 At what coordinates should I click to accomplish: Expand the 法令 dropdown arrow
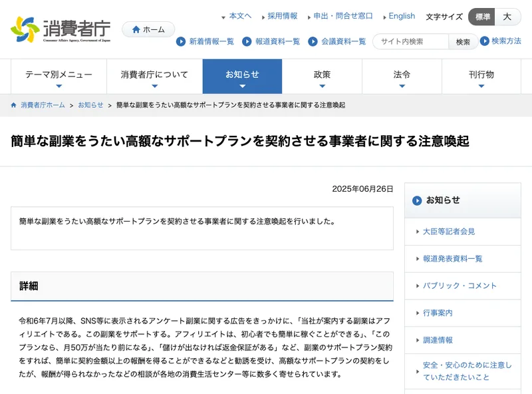tap(402, 87)
